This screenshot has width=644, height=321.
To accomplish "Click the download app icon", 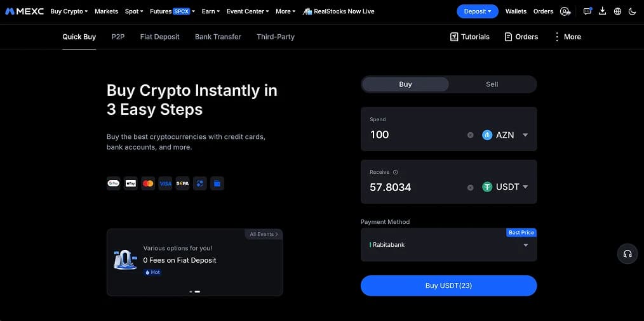I will point(603,11).
